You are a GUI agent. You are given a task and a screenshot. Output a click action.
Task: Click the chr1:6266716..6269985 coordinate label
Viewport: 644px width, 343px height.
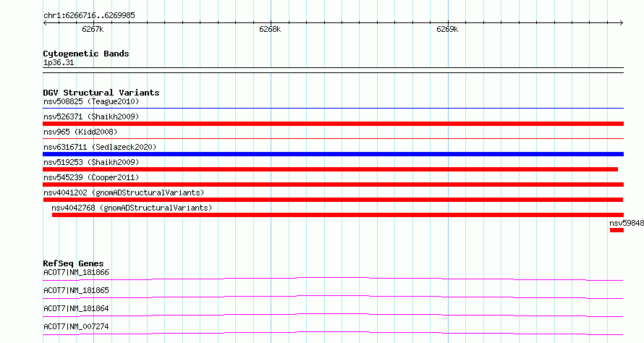click(x=89, y=16)
